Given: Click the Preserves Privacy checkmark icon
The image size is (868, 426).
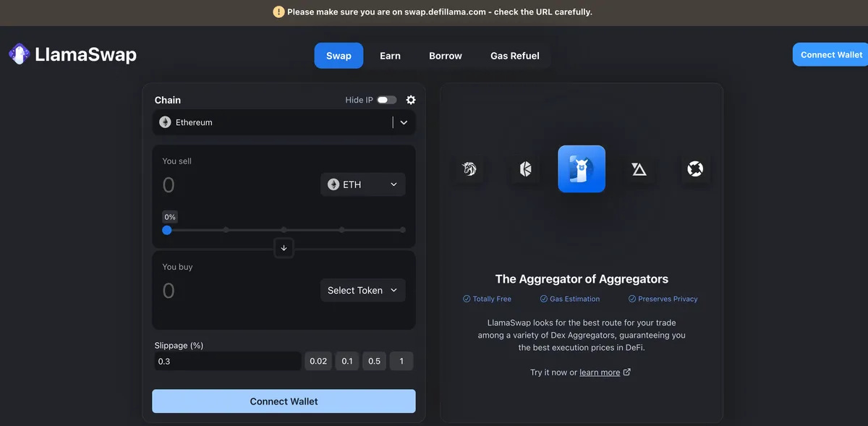Looking at the screenshot, I should (x=632, y=299).
